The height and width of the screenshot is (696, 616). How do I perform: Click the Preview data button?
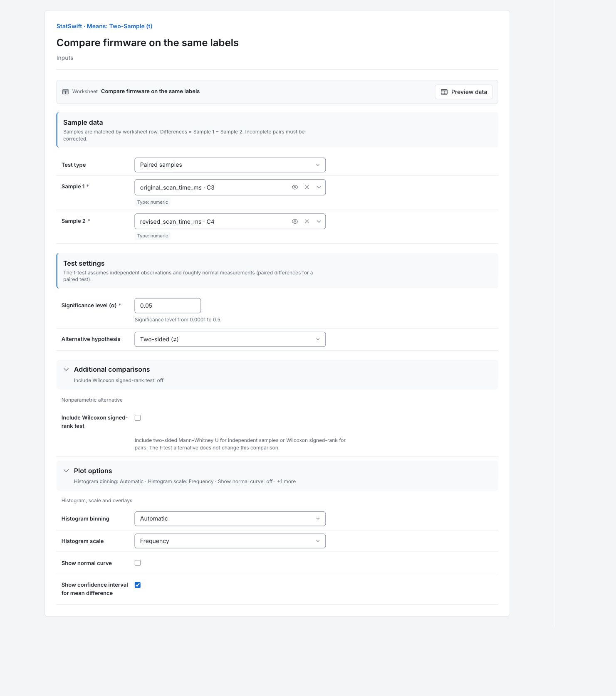(x=464, y=92)
